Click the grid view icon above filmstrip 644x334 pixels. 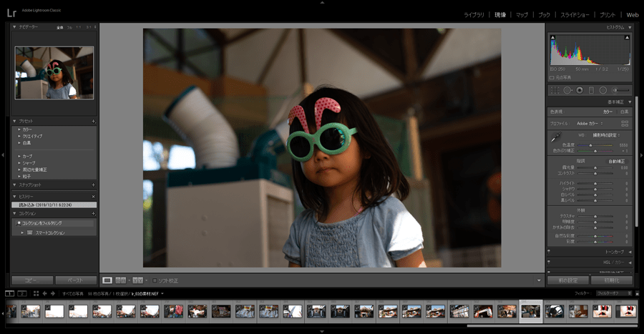point(36,293)
